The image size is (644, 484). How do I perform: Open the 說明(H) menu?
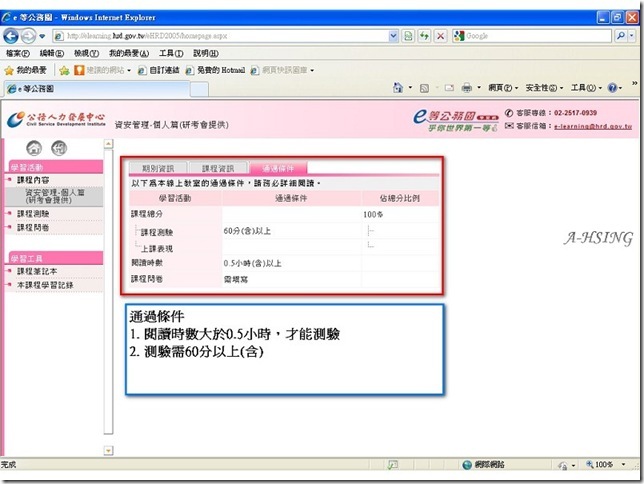pyautogui.click(x=206, y=53)
